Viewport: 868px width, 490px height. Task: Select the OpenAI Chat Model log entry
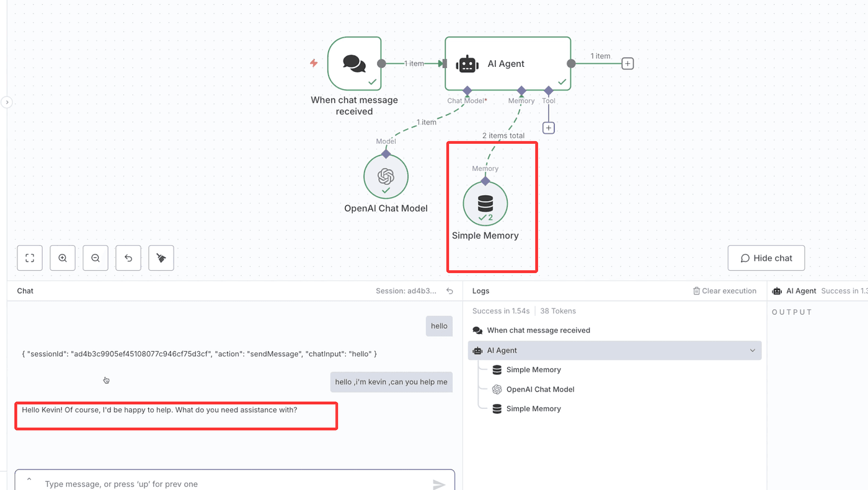pos(540,390)
